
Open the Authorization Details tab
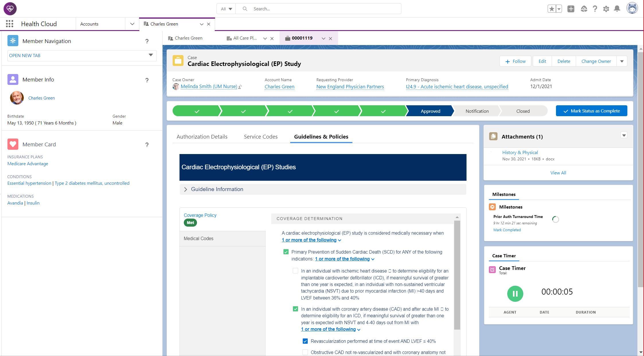pyautogui.click(x=202, y=137)
